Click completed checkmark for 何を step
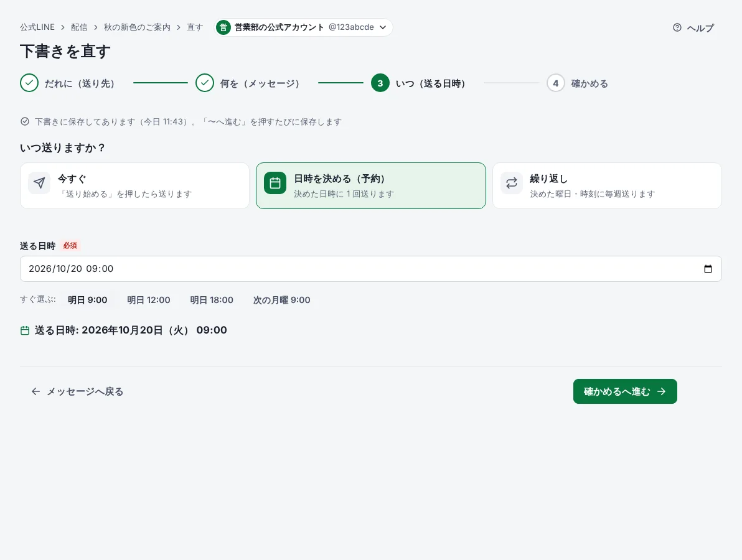 pyautogui.click(x=205, y=83)
